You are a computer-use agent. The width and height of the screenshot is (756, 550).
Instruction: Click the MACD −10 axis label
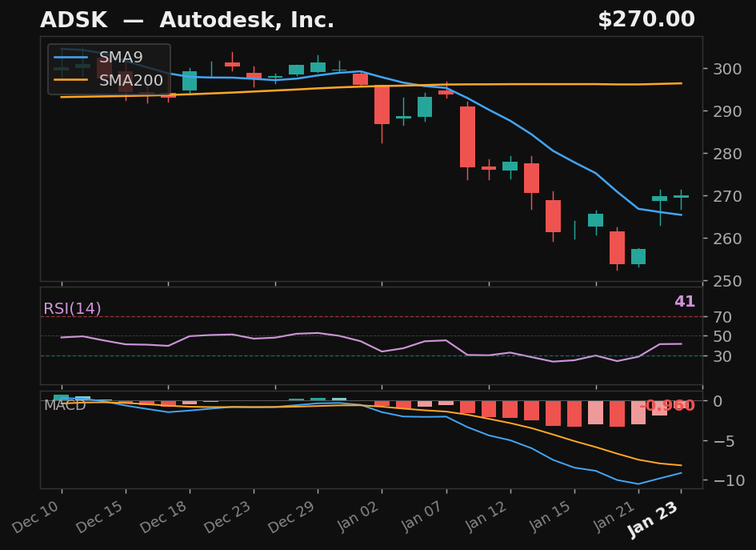730,481
